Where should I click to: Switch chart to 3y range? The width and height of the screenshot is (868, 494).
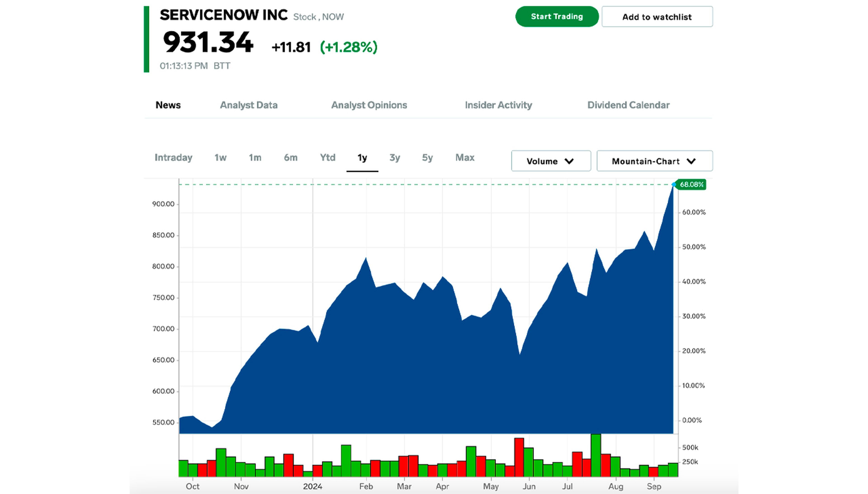395,158
